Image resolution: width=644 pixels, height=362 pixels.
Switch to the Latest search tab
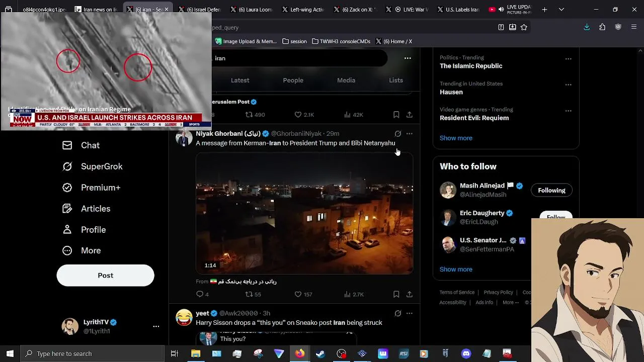coord(240,80)
